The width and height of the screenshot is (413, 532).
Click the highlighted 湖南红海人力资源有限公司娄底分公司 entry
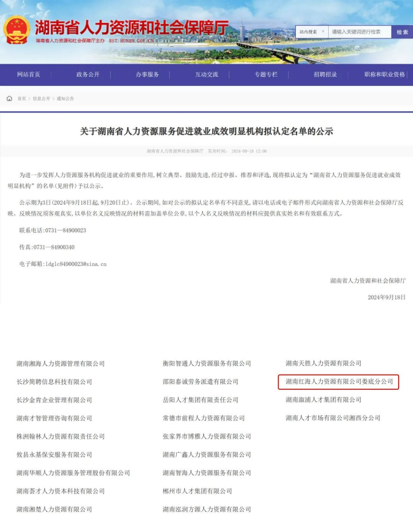(x=338, y=382)
